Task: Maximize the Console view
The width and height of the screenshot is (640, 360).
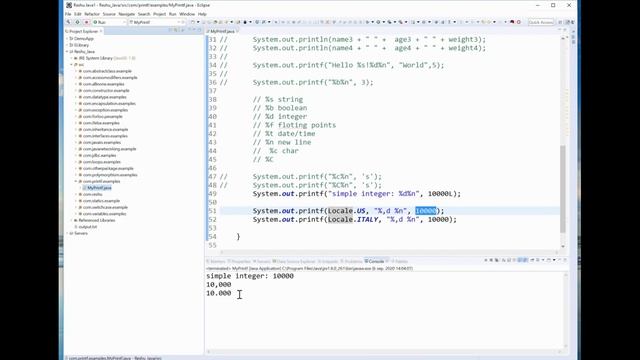Action: coord(565,260)
